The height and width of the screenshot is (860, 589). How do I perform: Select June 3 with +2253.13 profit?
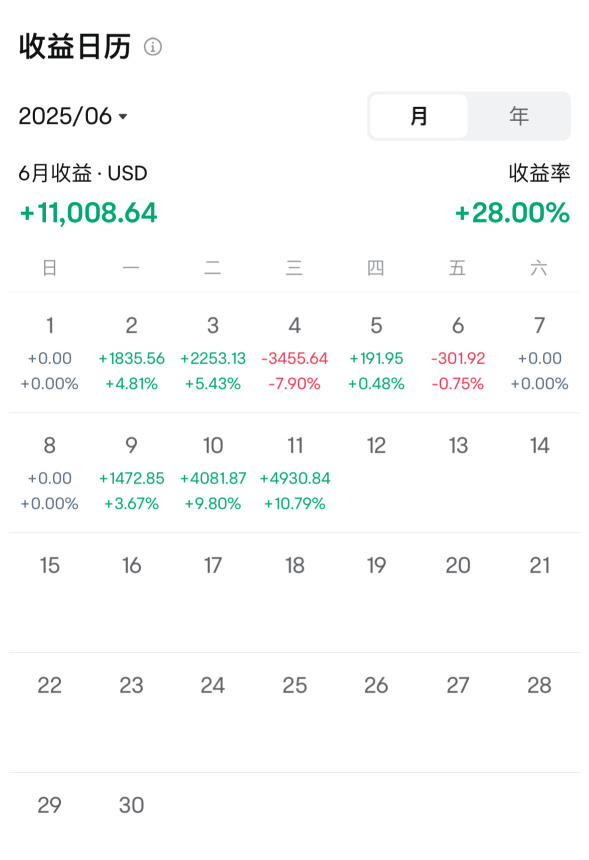pyautogui.click(x=213, y=353)
